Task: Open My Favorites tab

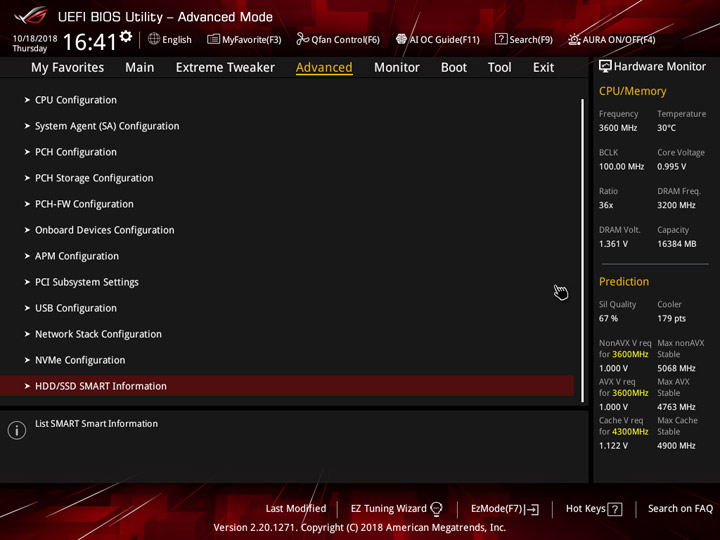Action: (68, 68)
